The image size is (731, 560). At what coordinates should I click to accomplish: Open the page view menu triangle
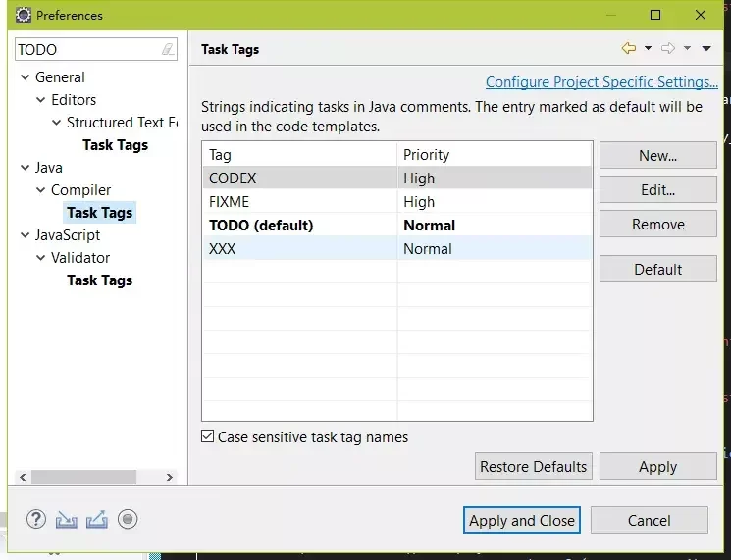point(706,48)
